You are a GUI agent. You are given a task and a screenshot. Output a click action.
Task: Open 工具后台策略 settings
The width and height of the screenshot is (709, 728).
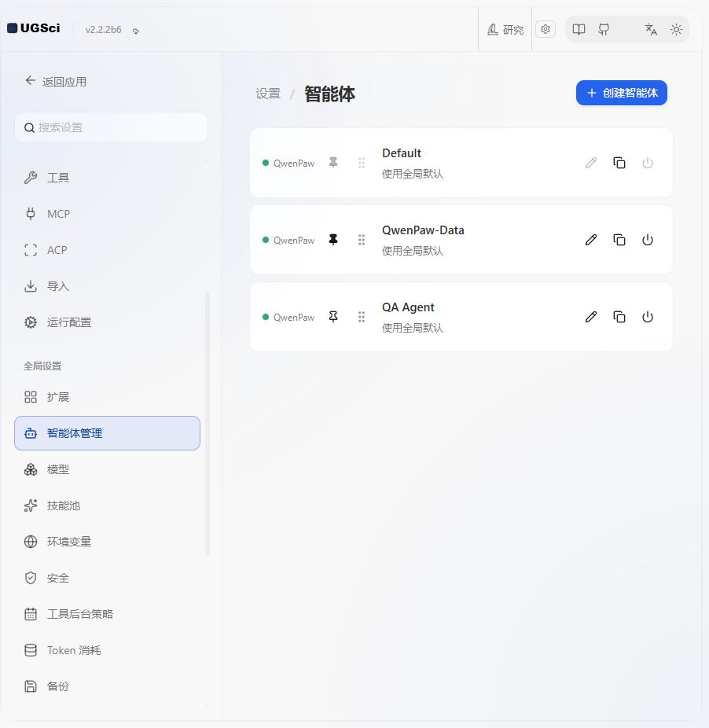click(107, 614)
